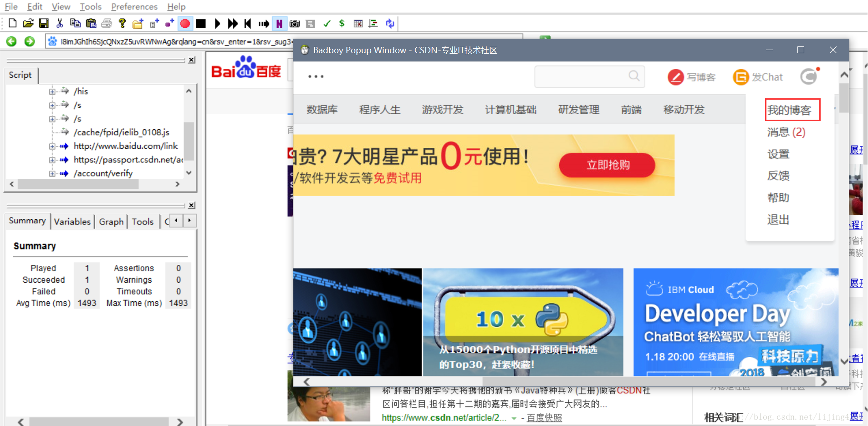Rewind script to beginning
The height and width of the screenshot is (426, 868).
pyautogui.click(x=248, y=23)
